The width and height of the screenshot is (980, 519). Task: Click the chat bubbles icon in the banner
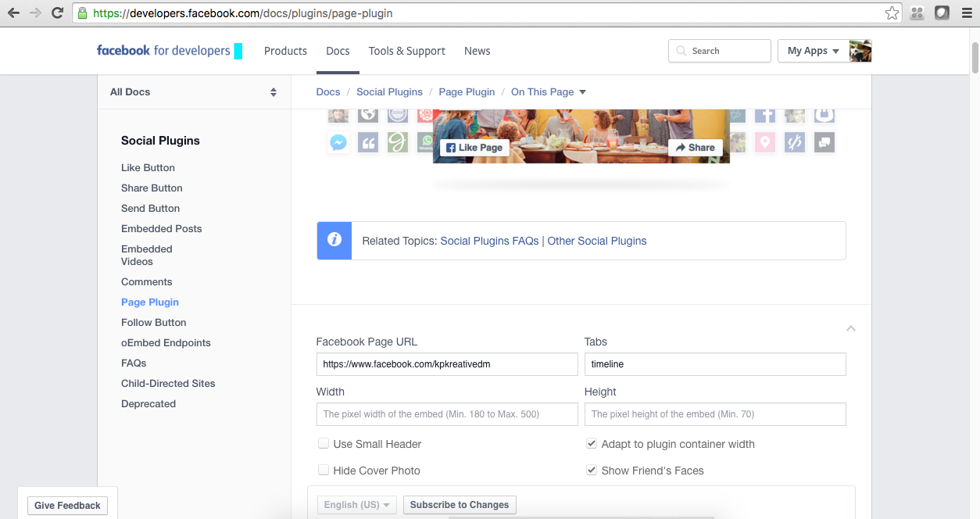[x=824, y=142]
